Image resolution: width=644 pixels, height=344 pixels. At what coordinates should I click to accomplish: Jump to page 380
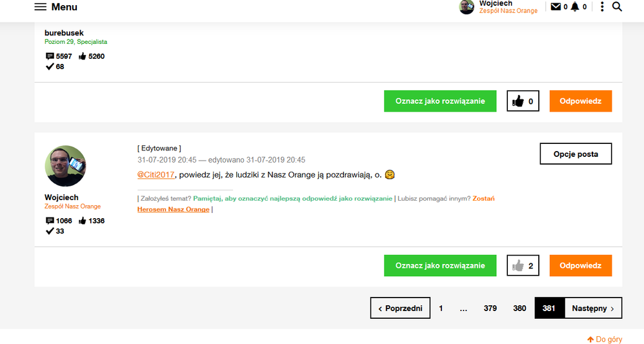pyautogui.click(x=519, y=309)
